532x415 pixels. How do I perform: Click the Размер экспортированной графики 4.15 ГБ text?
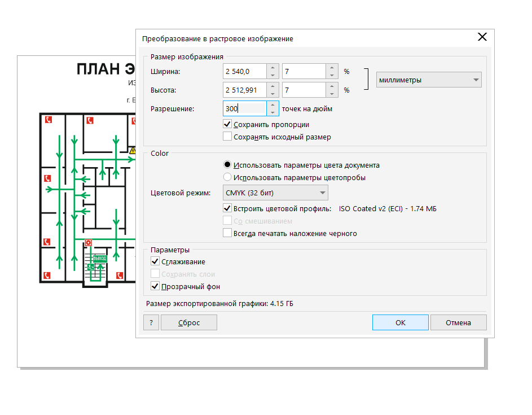219,304
